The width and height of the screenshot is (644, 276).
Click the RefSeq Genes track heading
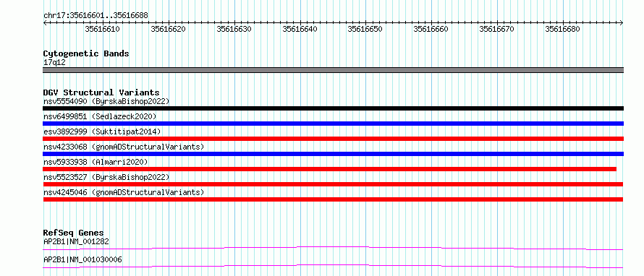tap(73, 233)
